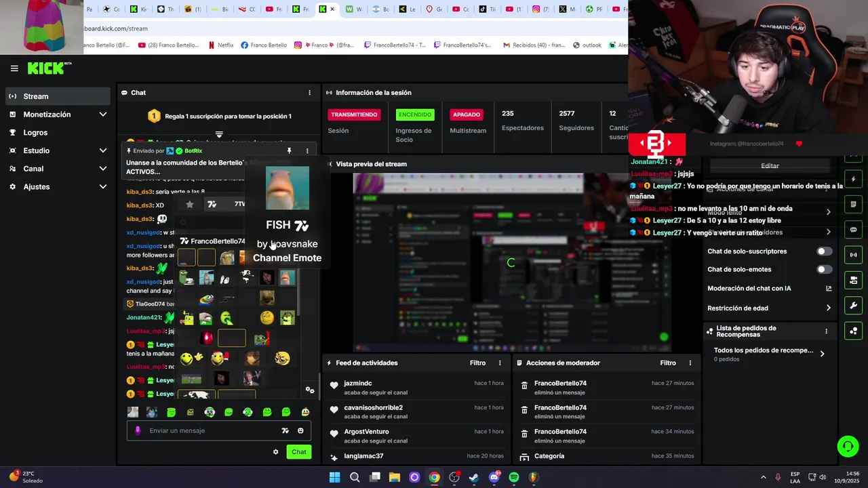Expand the Monetización sidebar section
Screen dimensions: 868x488
point(57,115)
